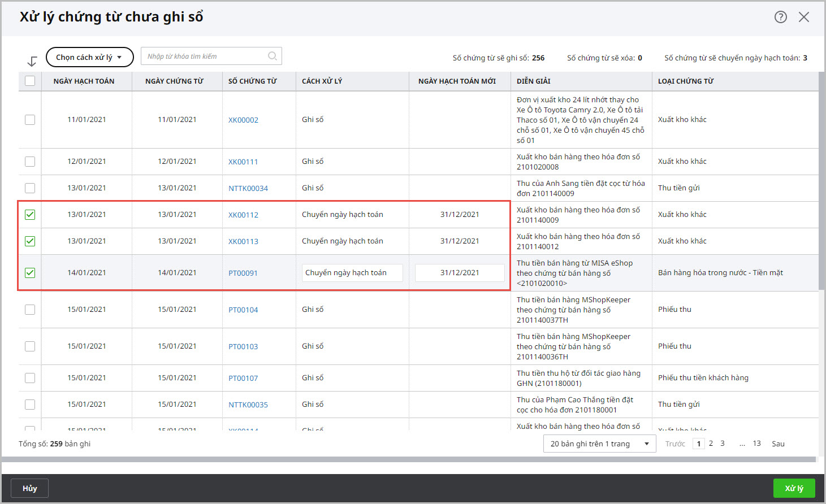826x504 pixels.
Task: Check the box for voucher NTTK00034
Action: tap(30, 188)
